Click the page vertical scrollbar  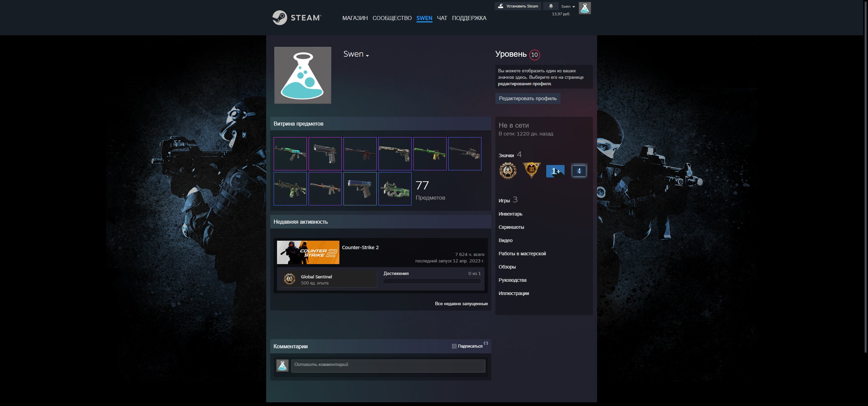point(865,177)
